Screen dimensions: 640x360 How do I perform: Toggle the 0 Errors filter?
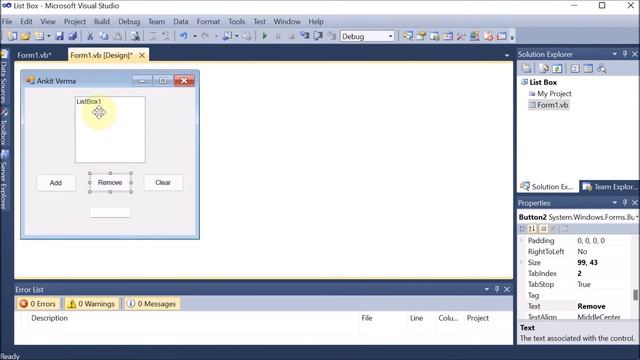point(38,304)
